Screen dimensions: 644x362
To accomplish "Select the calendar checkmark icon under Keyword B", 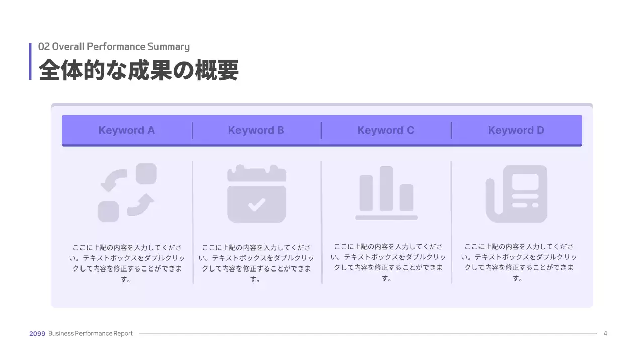I will click(x=257, y=194).
